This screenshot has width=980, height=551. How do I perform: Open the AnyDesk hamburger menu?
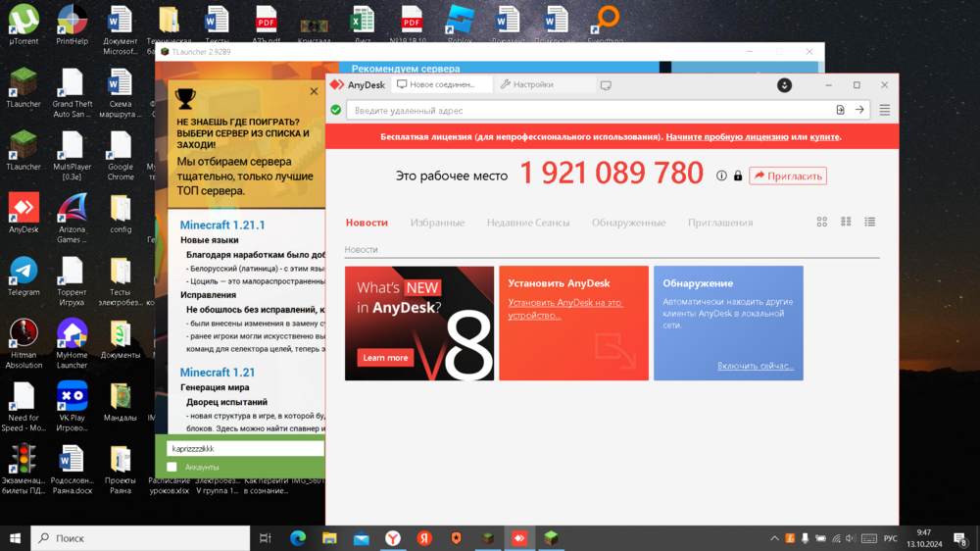(x=884, y=110)
